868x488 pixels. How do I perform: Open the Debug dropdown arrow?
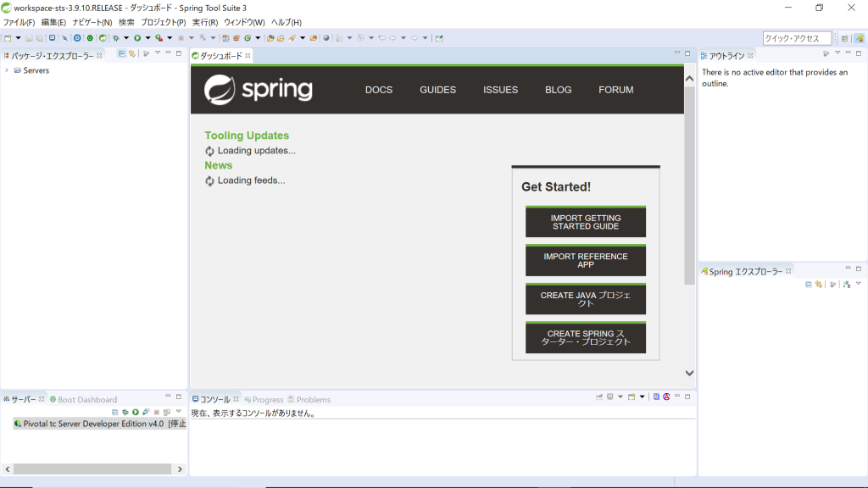(126, 38)
